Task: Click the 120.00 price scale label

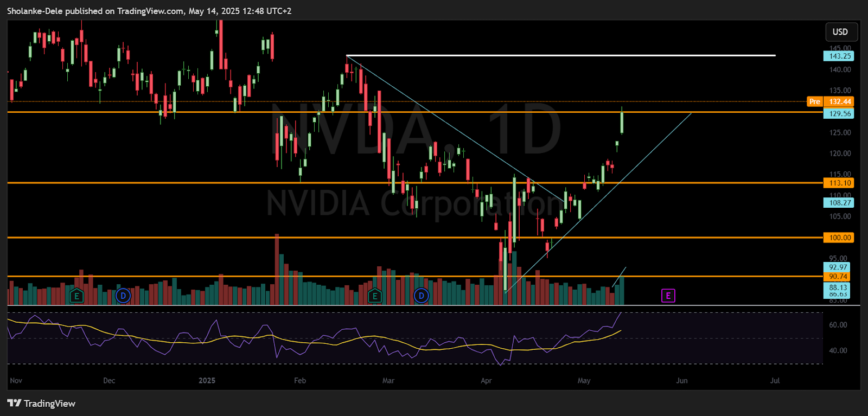Action: (x=840, y=153)
